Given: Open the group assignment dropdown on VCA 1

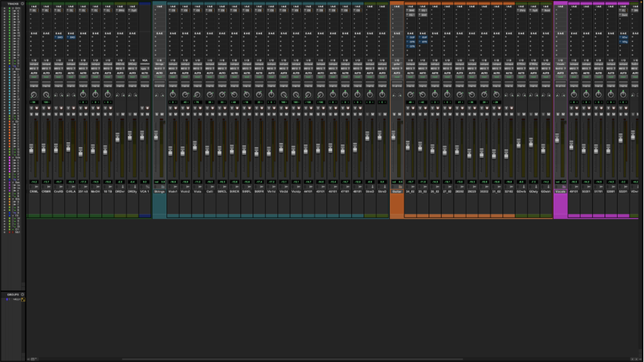Looking at the screenshot, I should pyautogui.click(x=145, y=86).
